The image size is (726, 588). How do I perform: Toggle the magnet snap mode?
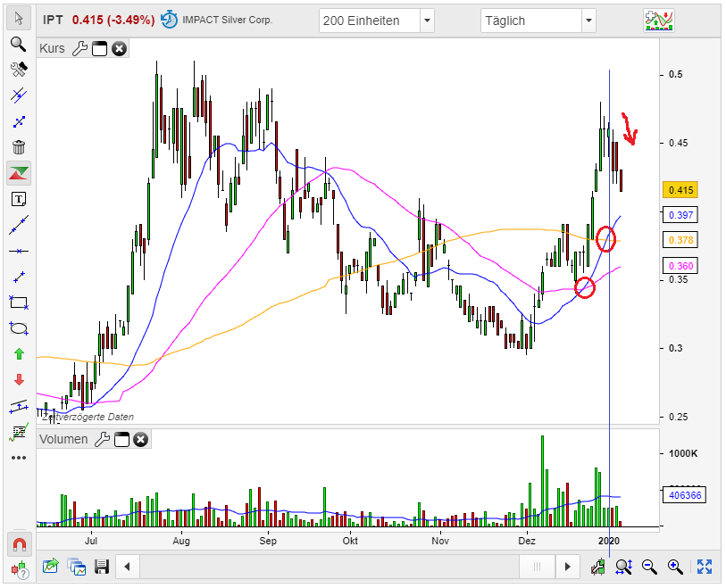pos(19,544)
